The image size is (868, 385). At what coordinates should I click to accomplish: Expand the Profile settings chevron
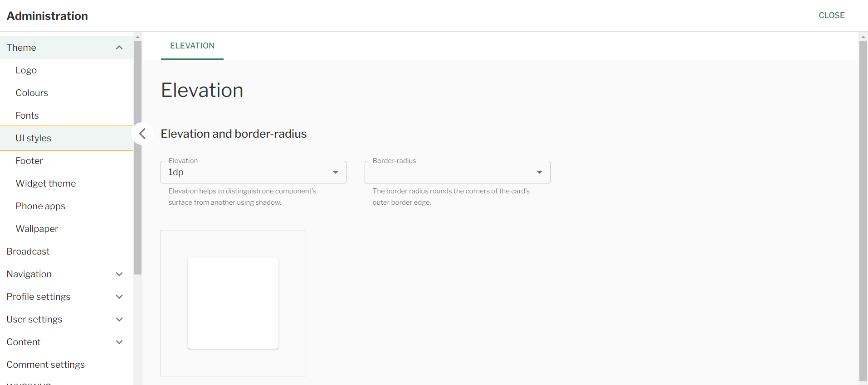pos(119,297)
